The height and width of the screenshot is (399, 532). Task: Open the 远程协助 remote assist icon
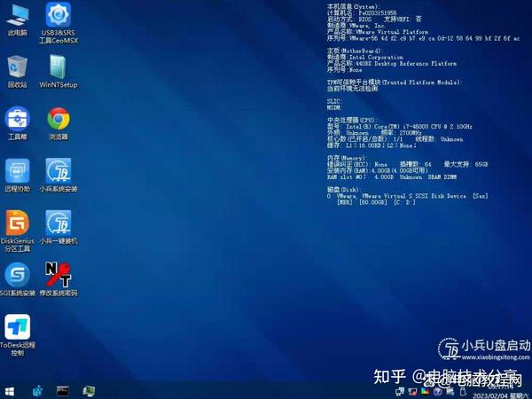point(18,176)
